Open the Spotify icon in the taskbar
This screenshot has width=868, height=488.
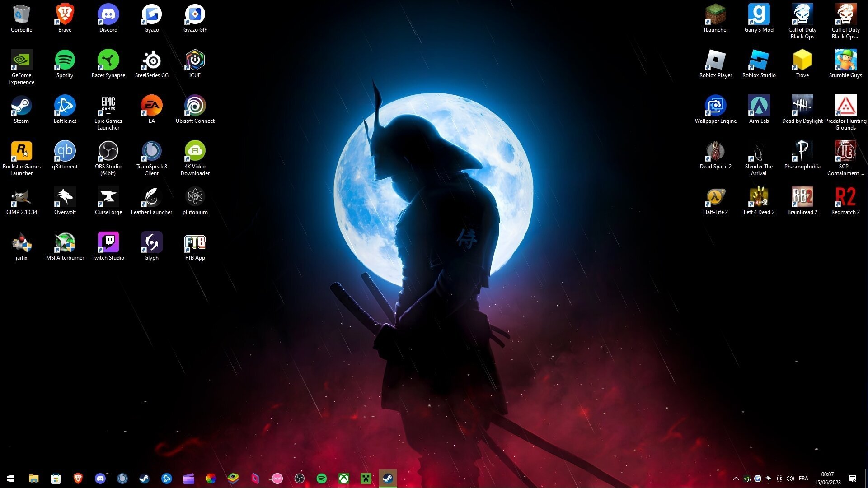coord(321,479)
